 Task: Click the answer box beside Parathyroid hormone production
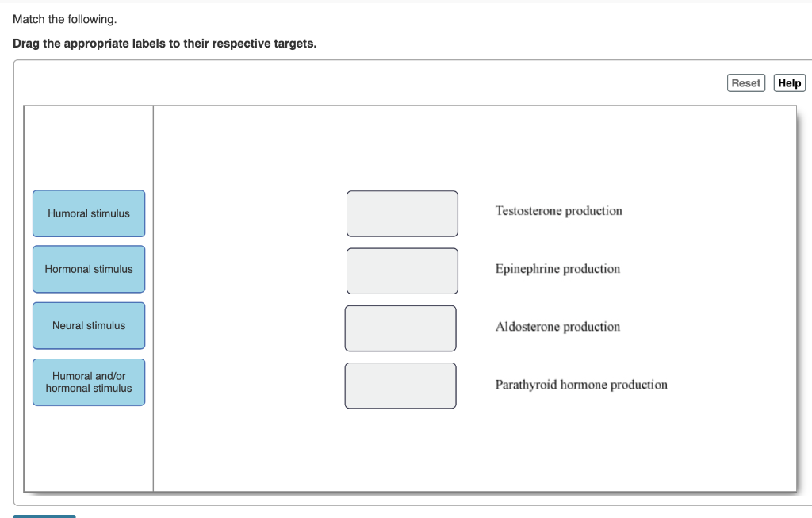(x=400, y=386)
